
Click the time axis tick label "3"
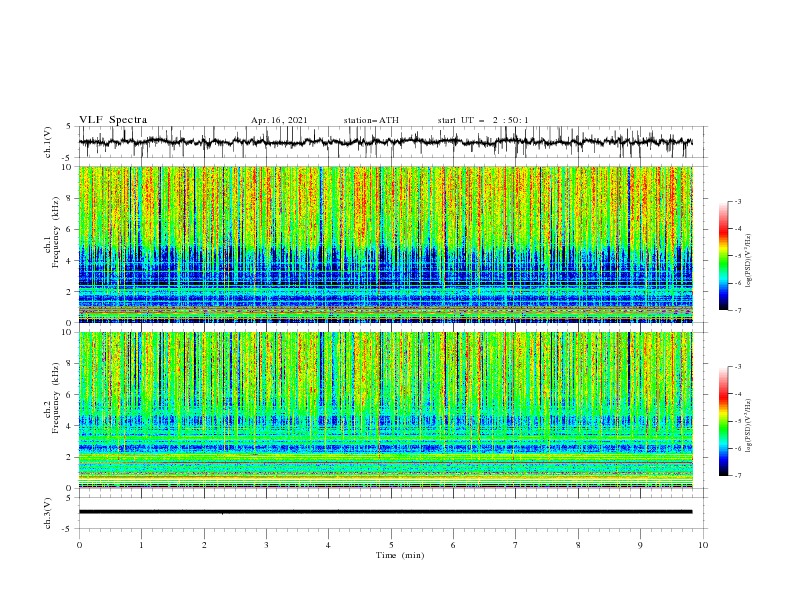(x=266, y=545)
